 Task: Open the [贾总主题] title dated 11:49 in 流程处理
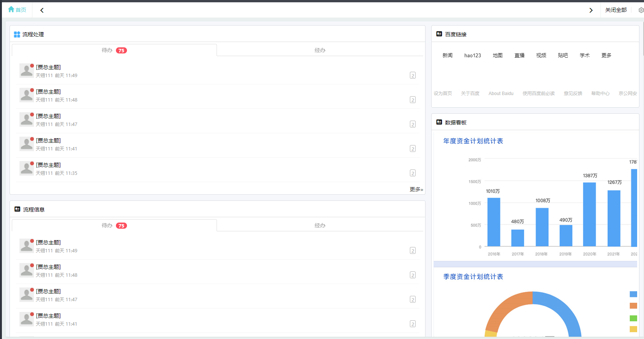pos(48,67)
